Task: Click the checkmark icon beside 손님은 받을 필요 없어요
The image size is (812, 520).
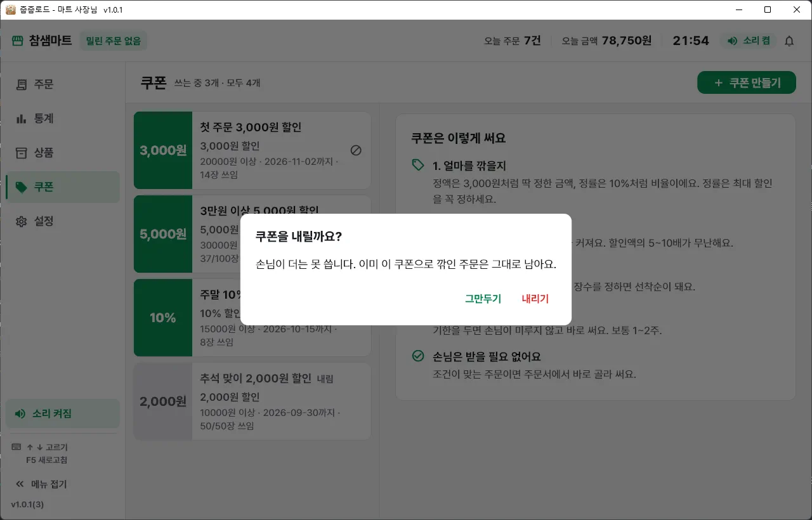Action: coord(417,356)
